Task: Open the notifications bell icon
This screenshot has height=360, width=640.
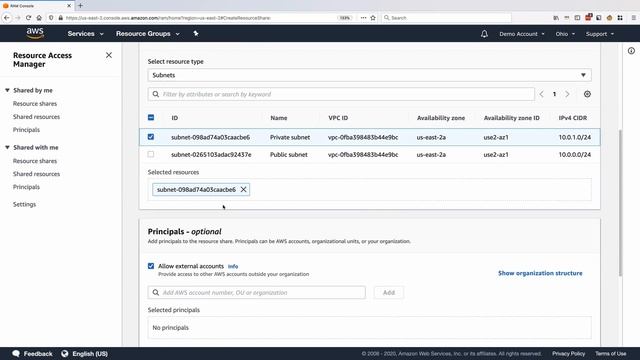Action: (484, 34)
